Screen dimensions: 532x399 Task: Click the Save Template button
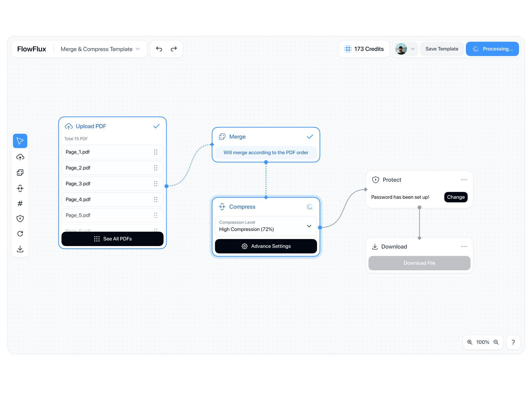pos(442,49)
